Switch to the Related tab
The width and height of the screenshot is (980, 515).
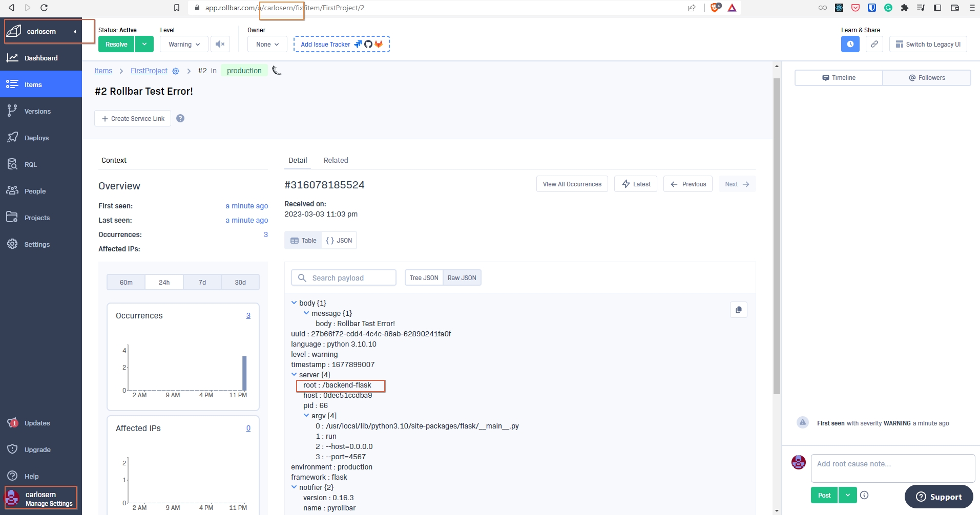pyautogui.click(x=336, y=160)
